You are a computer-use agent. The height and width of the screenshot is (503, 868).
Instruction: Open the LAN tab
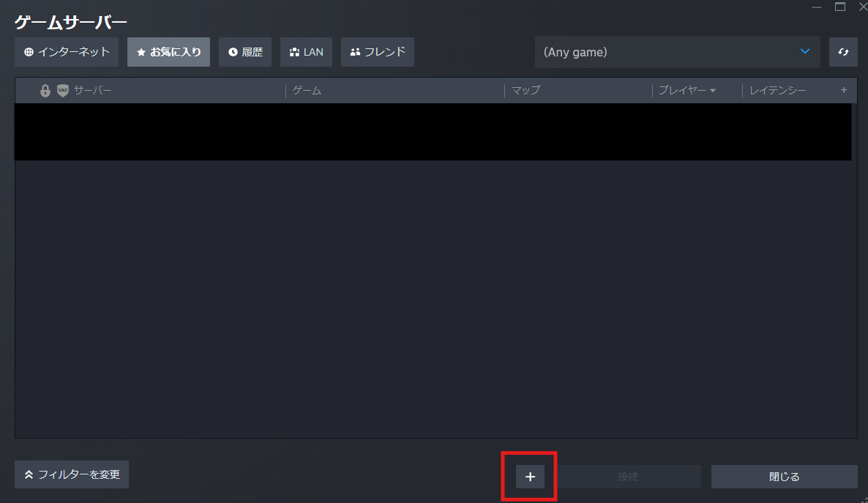coord(306,52)
